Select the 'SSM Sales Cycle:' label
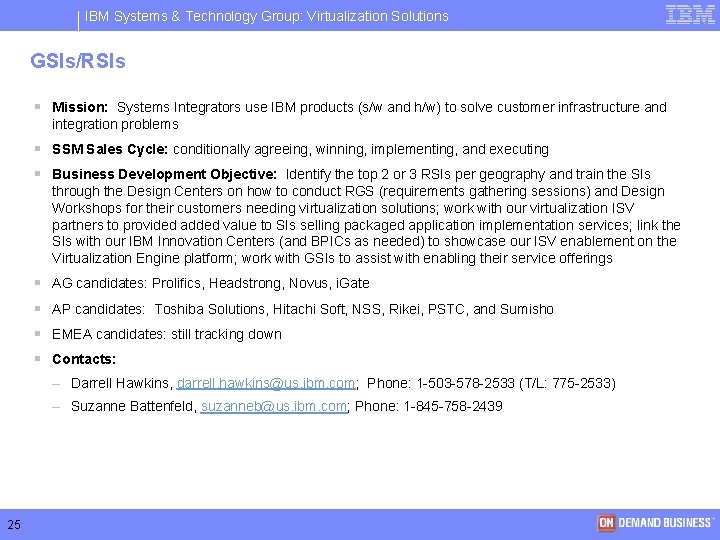The height and width of the screenshot is (540, 720). click(110, 149)
